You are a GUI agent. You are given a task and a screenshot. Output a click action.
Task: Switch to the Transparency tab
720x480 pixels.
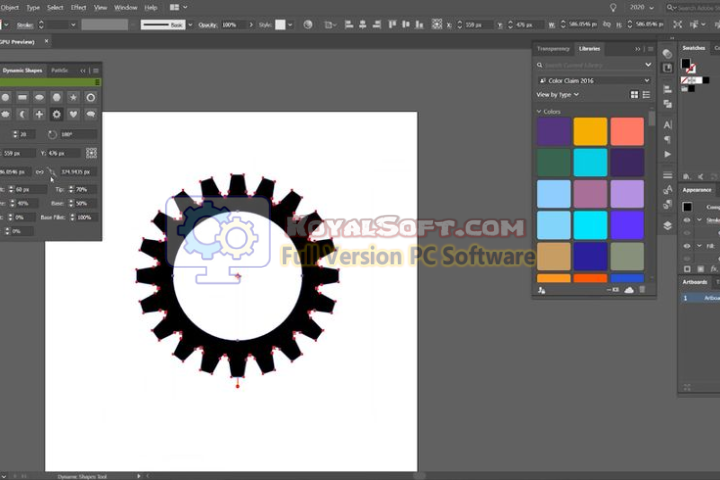pyautogui.click(x=553, y=49)
